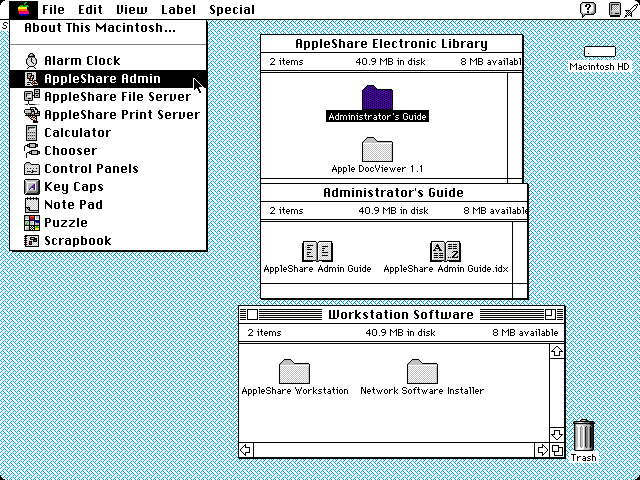The image size is (640, 480).
Task: Click the Note Pad icon
Action: [31, 204]
